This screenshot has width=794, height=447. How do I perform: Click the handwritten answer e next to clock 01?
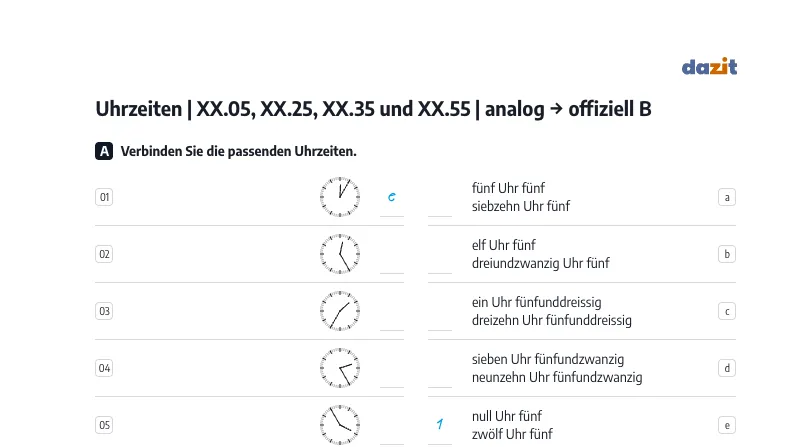[x=391, y=197]
